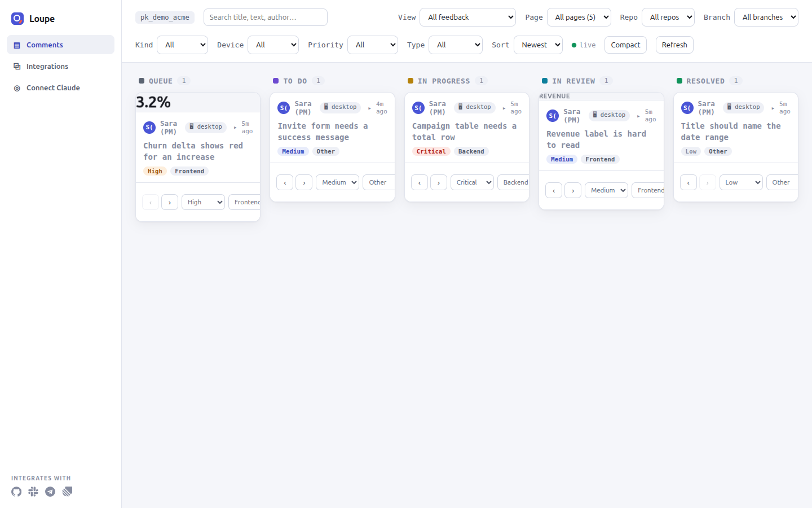Go to Comments in sidebar
This screenshot has width=812, height=508.
coord(60,45)
